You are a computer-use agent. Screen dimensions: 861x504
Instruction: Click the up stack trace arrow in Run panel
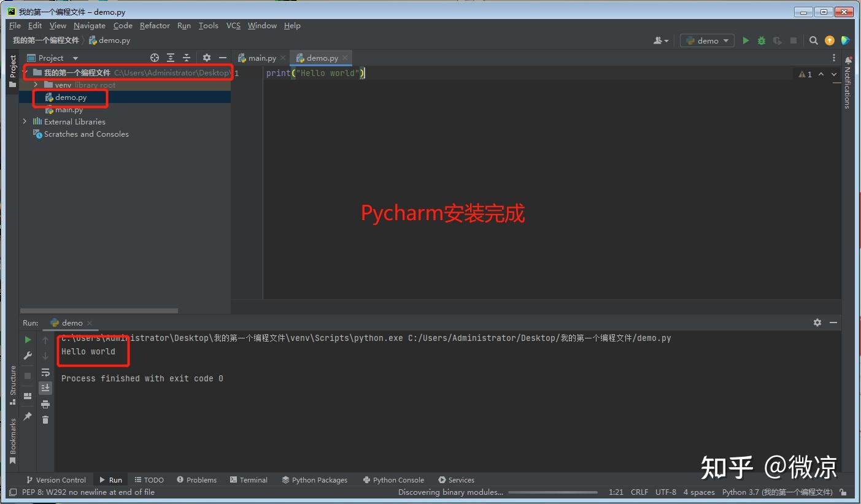coord(45,340)
